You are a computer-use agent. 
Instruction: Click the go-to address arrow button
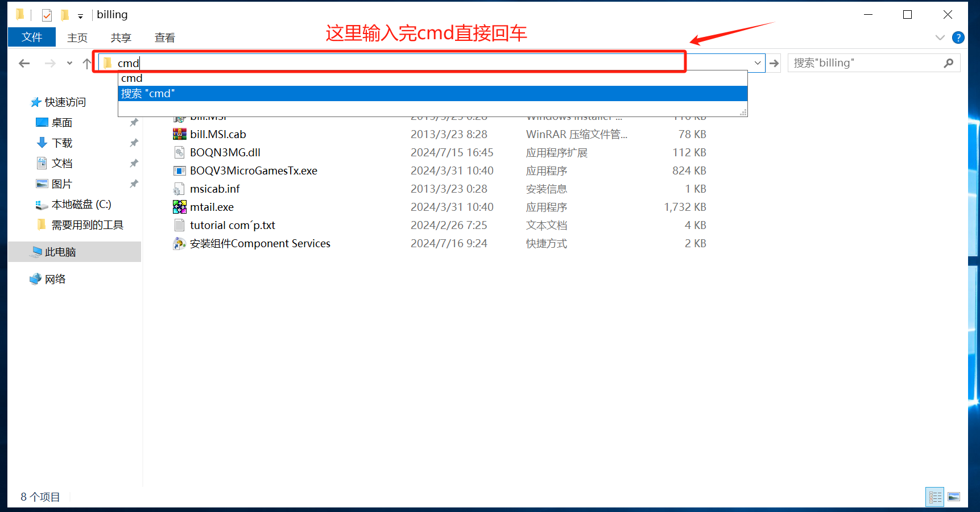point(774,63)
